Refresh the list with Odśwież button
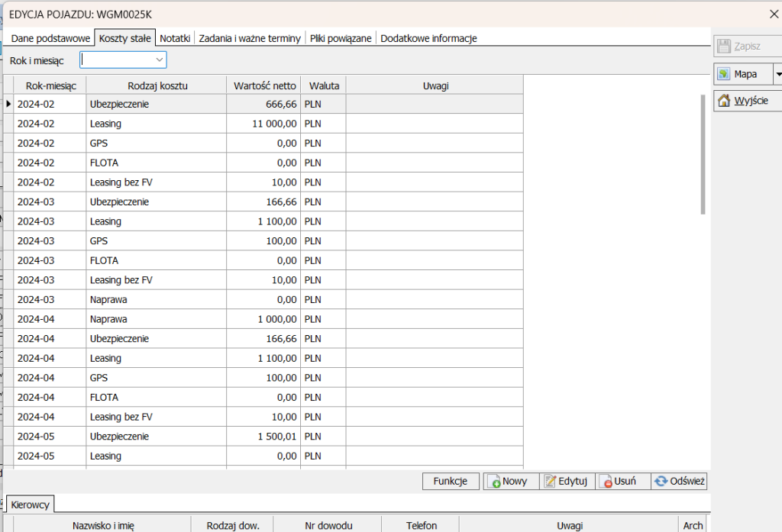The height and width of the screenshot is (532, 782). (x=680, y=482)
